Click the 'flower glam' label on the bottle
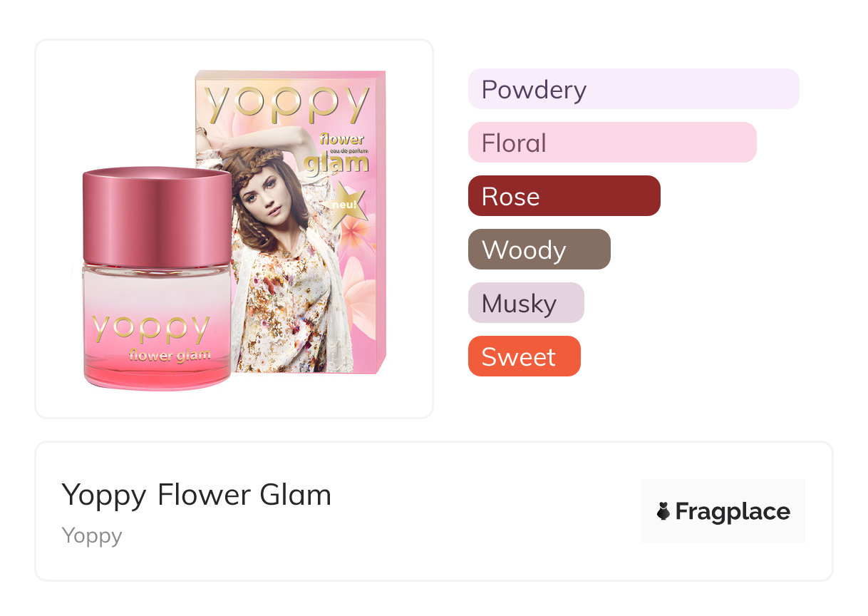Image resolution: width=868 pixels, height=616 pixels. [x=170, y=355]
